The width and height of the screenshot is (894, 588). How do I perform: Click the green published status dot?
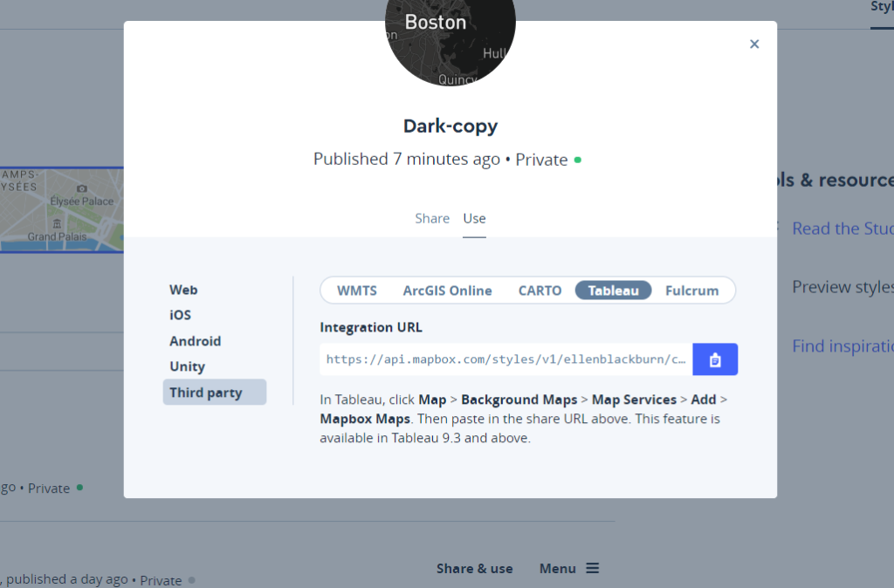click(x=578, y=161)
